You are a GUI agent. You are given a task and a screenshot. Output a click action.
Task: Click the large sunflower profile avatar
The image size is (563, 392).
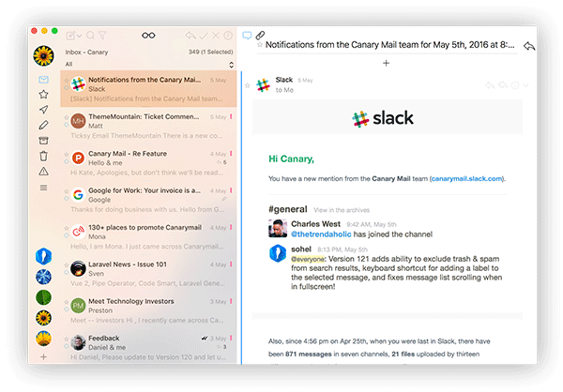pos(43,55)
